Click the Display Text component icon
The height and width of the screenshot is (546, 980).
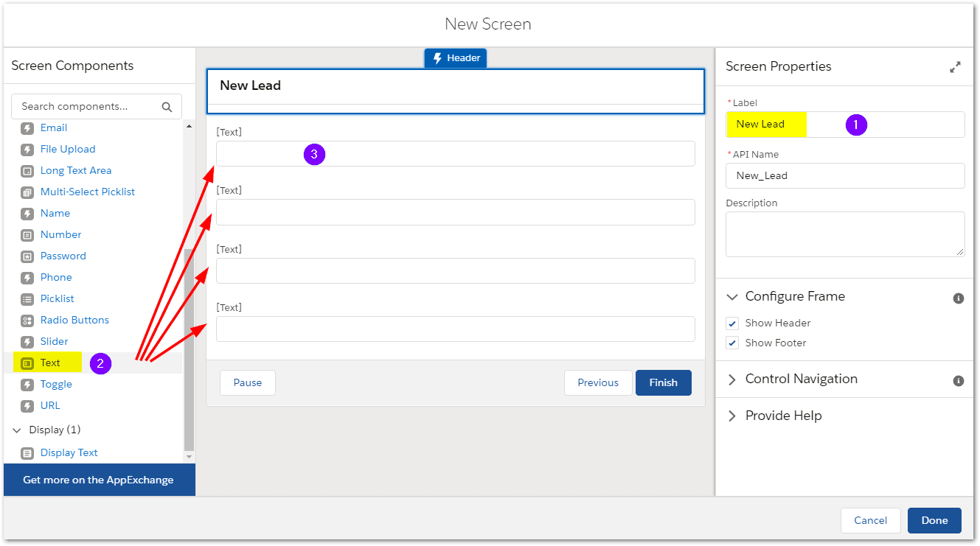27,453
